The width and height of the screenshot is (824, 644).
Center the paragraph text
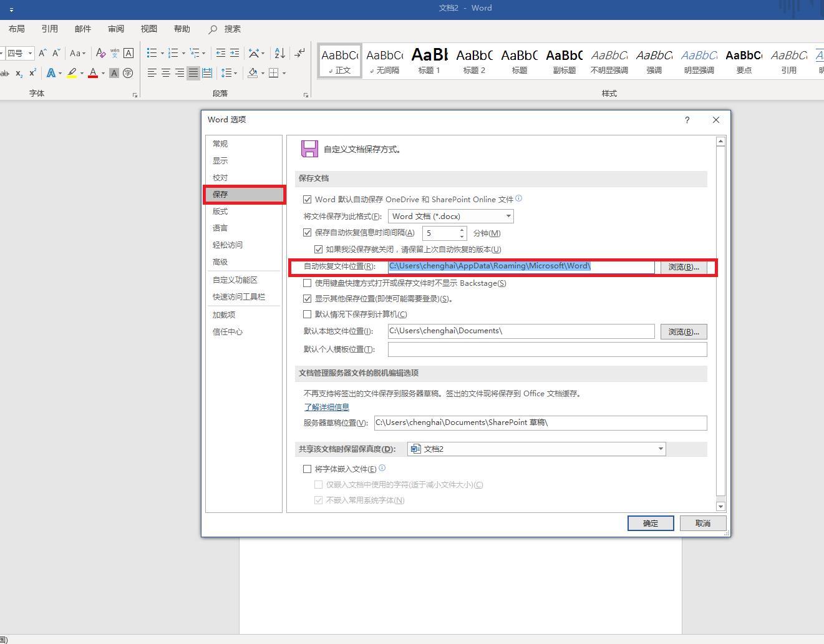[x=166, y=73]
